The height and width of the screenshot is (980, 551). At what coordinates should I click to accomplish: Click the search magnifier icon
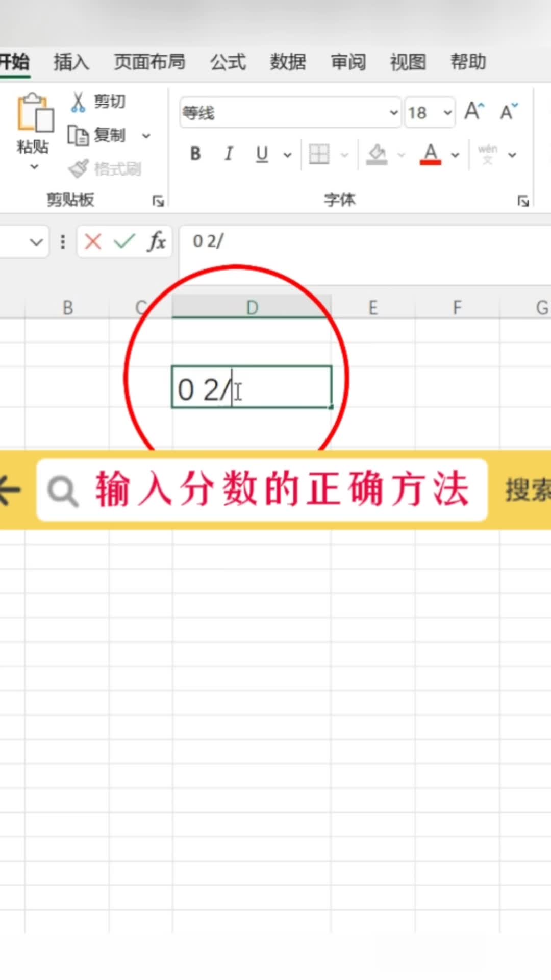click(x=63, y=491)
